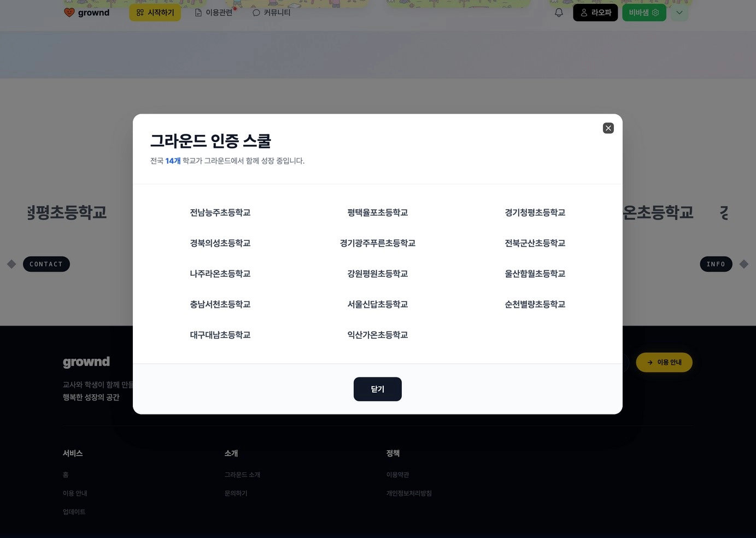The height and width of the screenshot is (538, 756).
Task: Open the 커뮤니티 menu
Action: (272, 13)
